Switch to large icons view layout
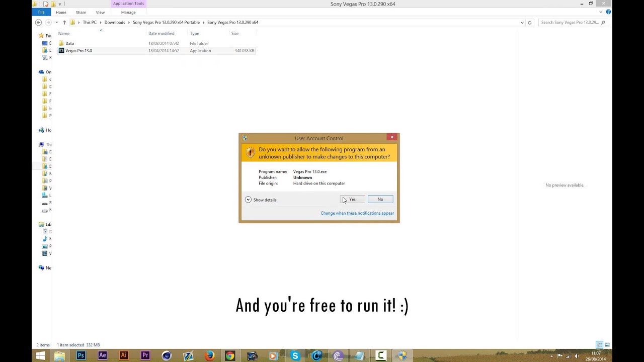 pyautogui.click(x=607, y=345)
